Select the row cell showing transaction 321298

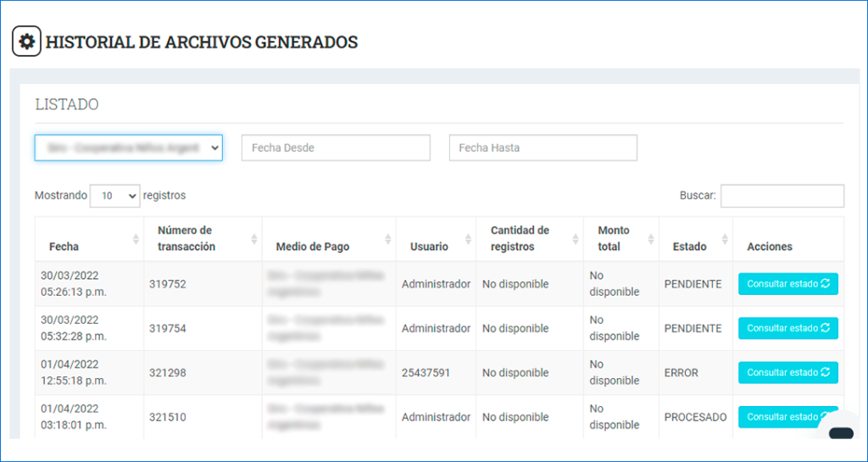167,373
